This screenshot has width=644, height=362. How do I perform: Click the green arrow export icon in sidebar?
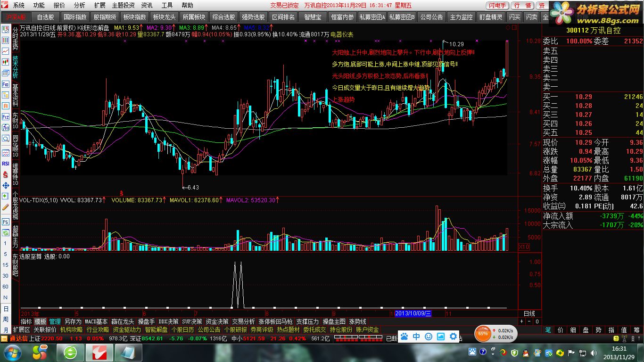pos(6,196)
